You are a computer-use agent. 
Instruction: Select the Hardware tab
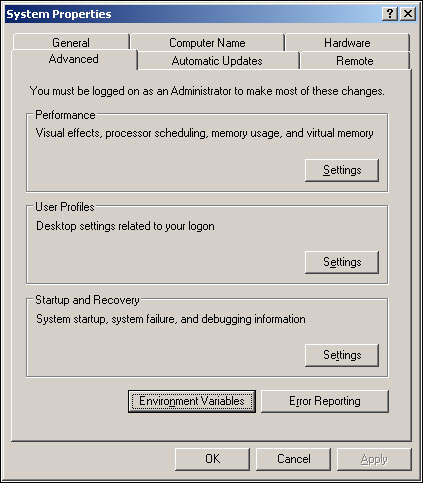point(347,42)
